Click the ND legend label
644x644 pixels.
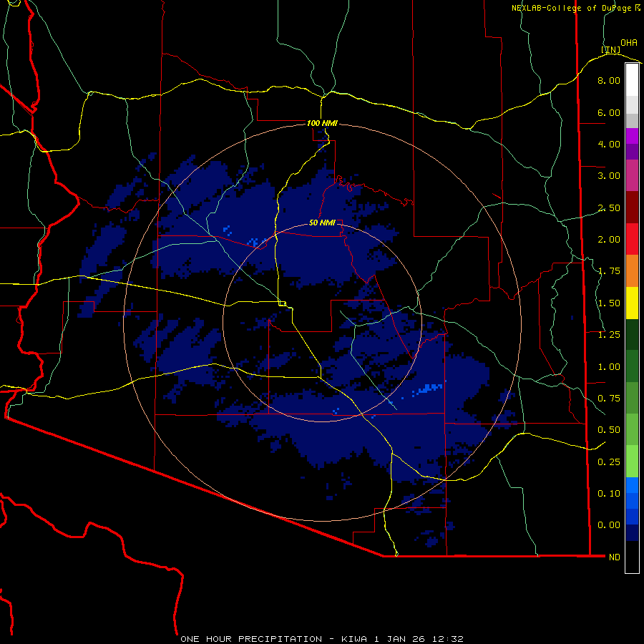pyautogui.click(x=615, y=557)
